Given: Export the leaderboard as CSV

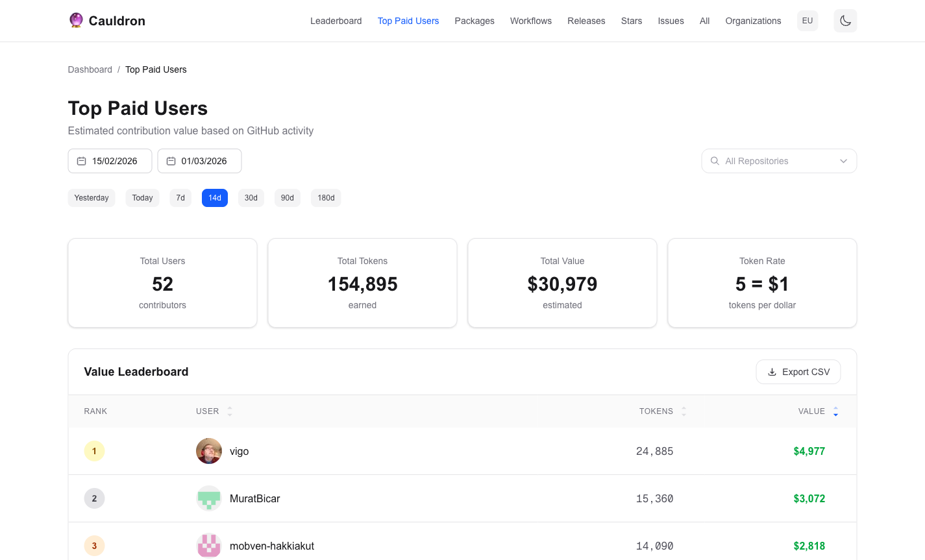Looking at the screenshot, I should (798, 371).
